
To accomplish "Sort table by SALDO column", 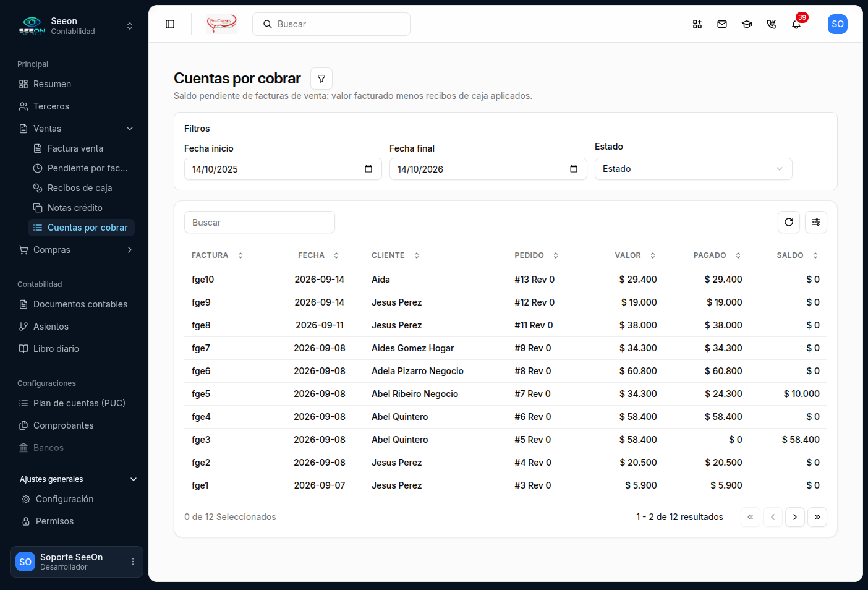I will click(x=798, y=255).
